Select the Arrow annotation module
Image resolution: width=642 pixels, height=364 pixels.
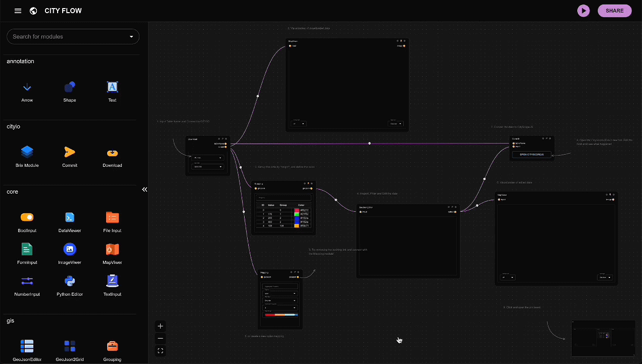click(x=27, y=91)
